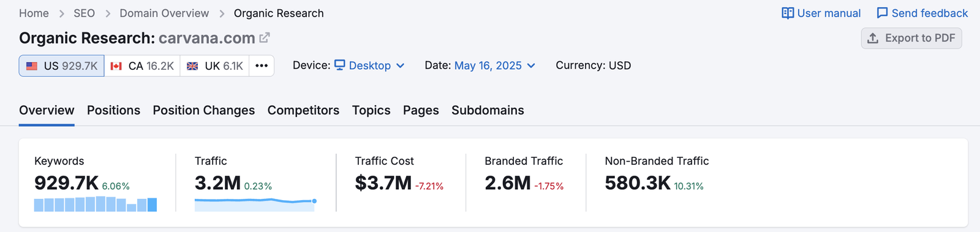Screen dimensions: 980x232
Task: Select the US 929.7K database
Action: (62, 66)
